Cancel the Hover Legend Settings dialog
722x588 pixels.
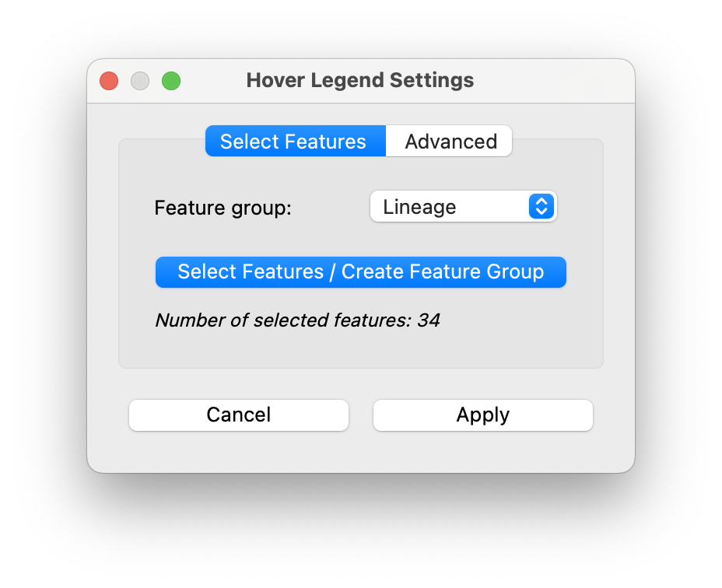coord(238,415)
